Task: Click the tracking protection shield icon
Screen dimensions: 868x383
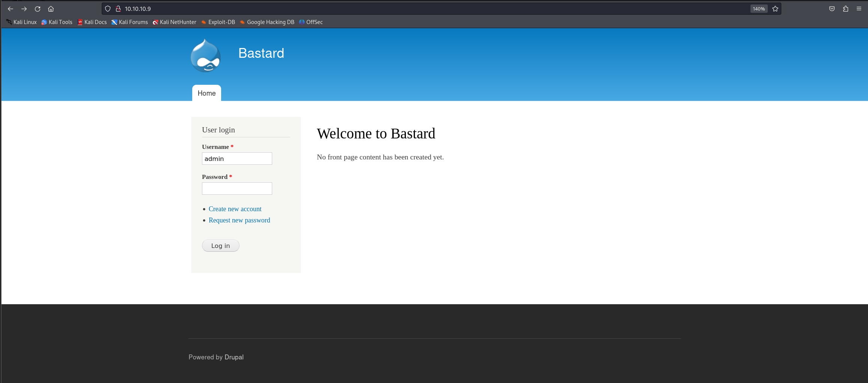Action: tap(108, 9)
